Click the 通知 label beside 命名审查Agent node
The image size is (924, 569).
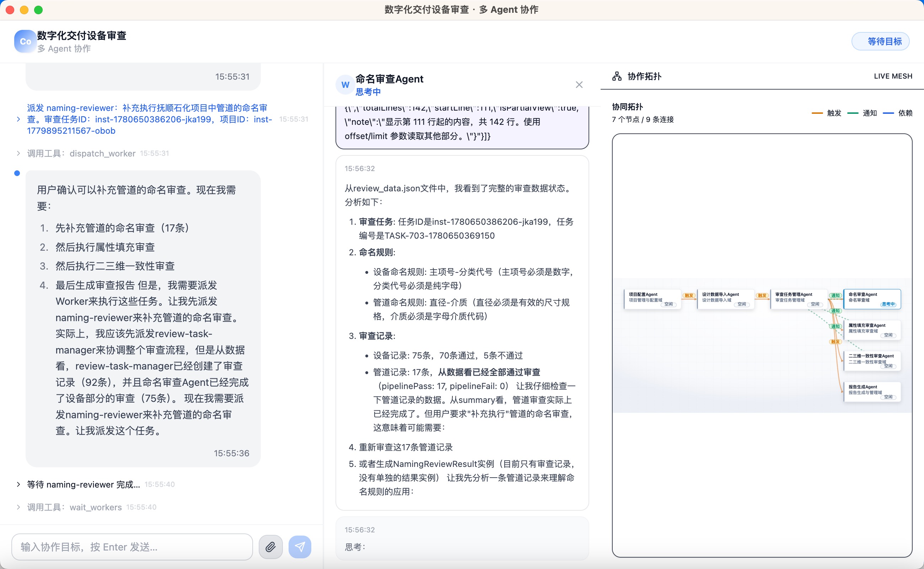pyautogui.click(x=835, y=296)
